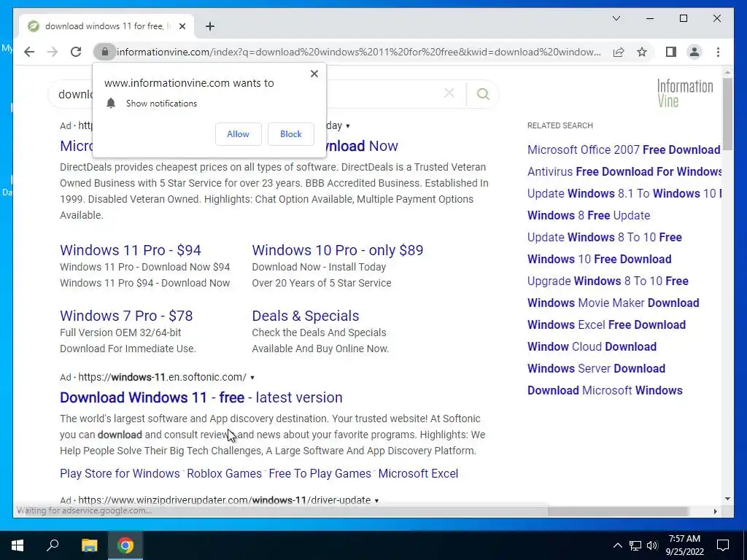Expand the first ad's URL dropdown arrow
This screenshot has height=560, width=747.
348,126
